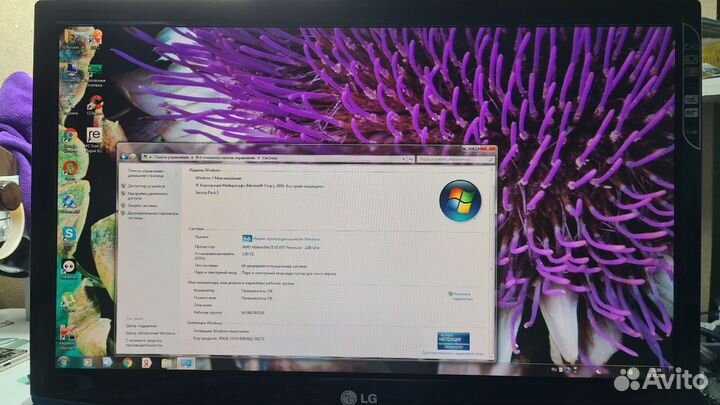This screenshot has width=720, height=405.
Task: Launch Skype from the desktop
Action: (x=70, y=231)
